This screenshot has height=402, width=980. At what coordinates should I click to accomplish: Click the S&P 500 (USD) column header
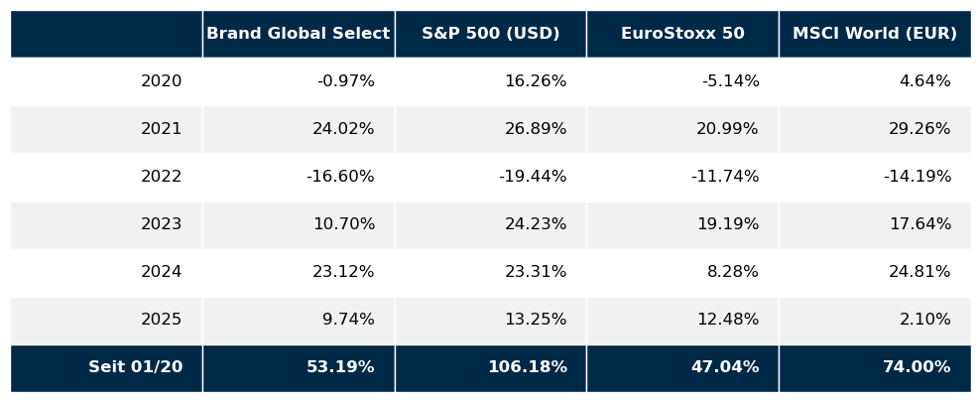coord(490,34)
